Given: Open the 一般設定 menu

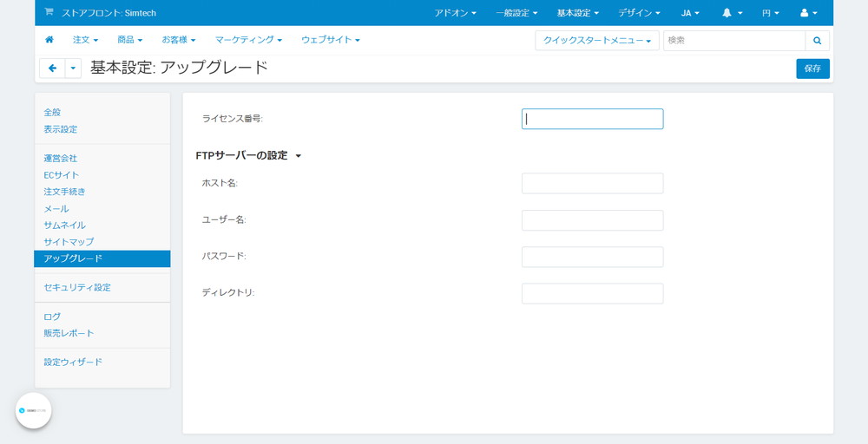Looking at the screenshot, I should click(516, 13).
